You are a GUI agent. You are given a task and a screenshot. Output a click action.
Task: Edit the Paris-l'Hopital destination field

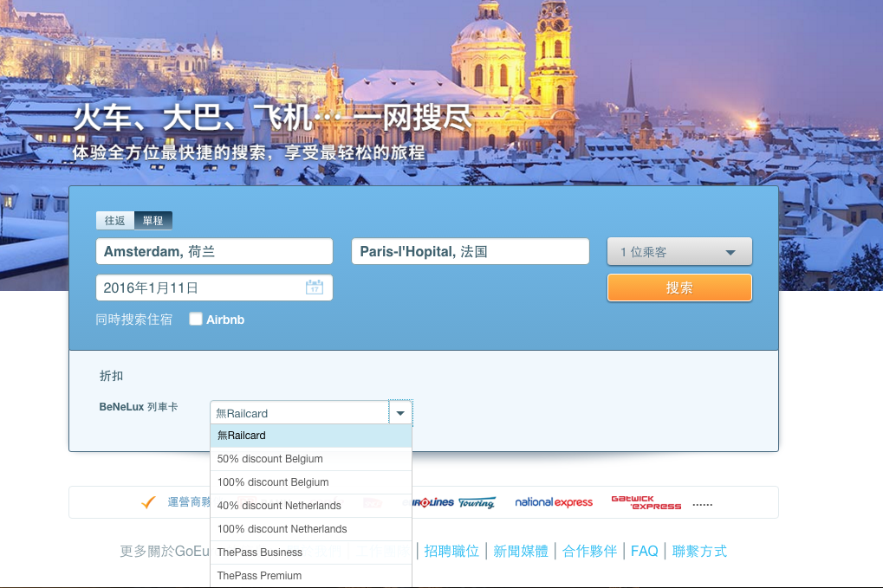point(471,251)
